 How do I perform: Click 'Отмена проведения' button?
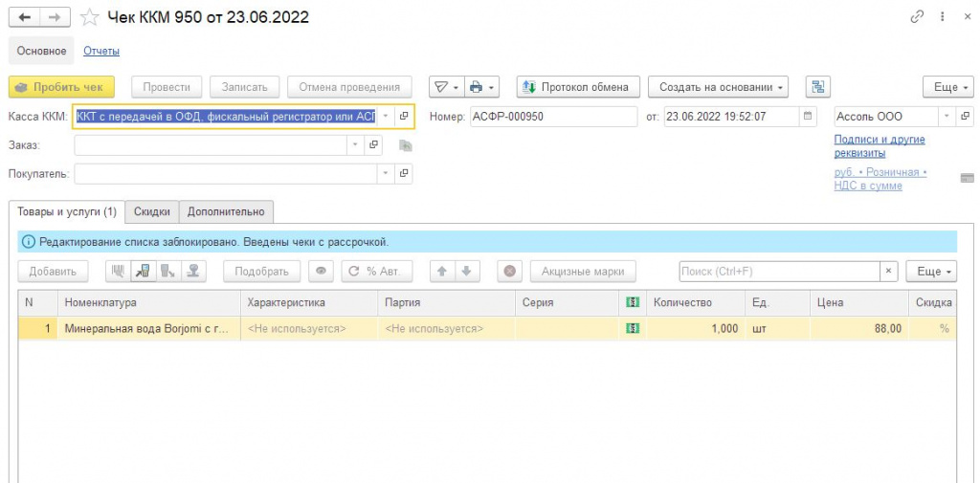click(349, 87)
